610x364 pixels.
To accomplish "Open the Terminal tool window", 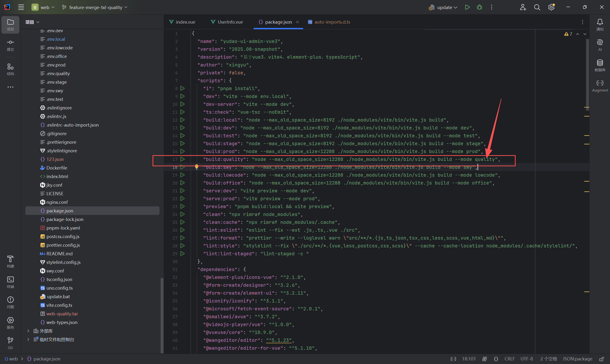I will pyautogui.click(x=10, y=282).
